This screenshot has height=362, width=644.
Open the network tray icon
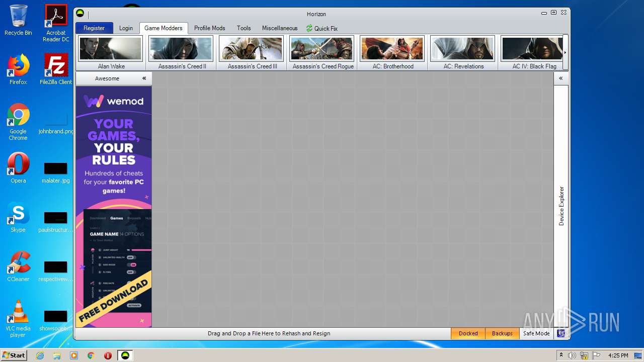[584, 355]
